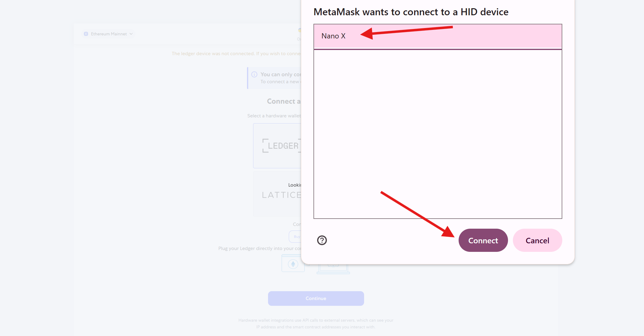The height and width of the screenshot is (336, 644).
Task: Click the Connect button
Action: (x=483, y=240)
